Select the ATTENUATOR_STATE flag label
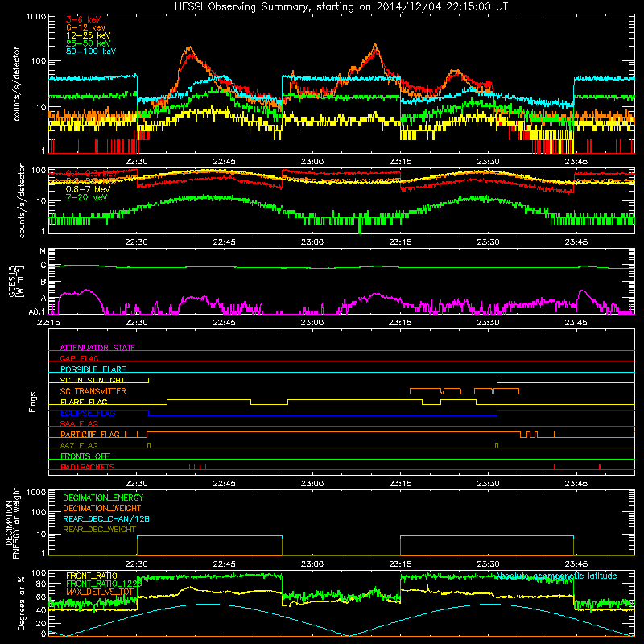This screenshot has height=644, width=644. tap(97, 348)
